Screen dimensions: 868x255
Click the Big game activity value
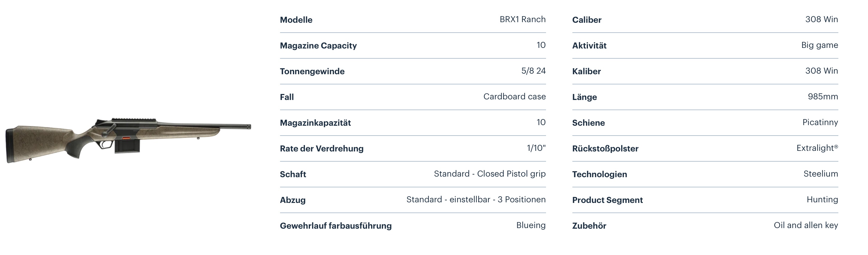pos(819,45)
